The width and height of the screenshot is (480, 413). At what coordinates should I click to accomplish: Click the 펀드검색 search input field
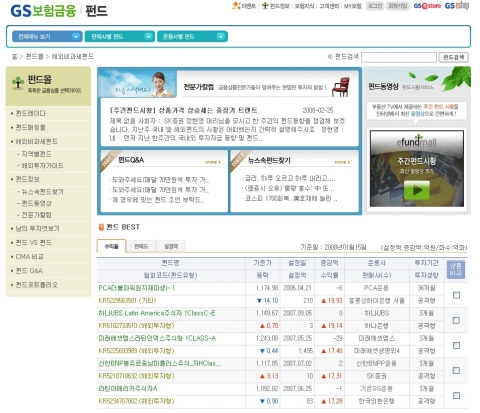399,57
